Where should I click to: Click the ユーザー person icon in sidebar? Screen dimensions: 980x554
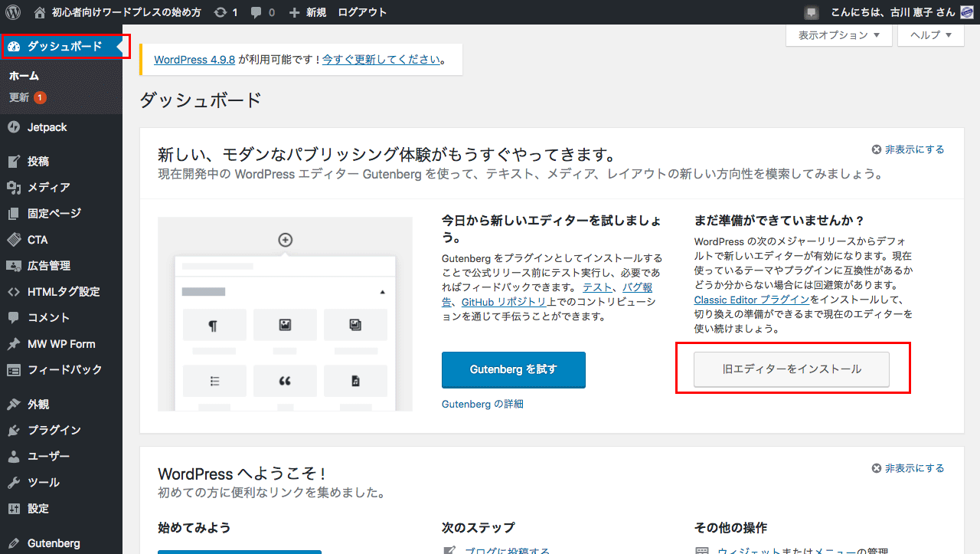(14, 456)
